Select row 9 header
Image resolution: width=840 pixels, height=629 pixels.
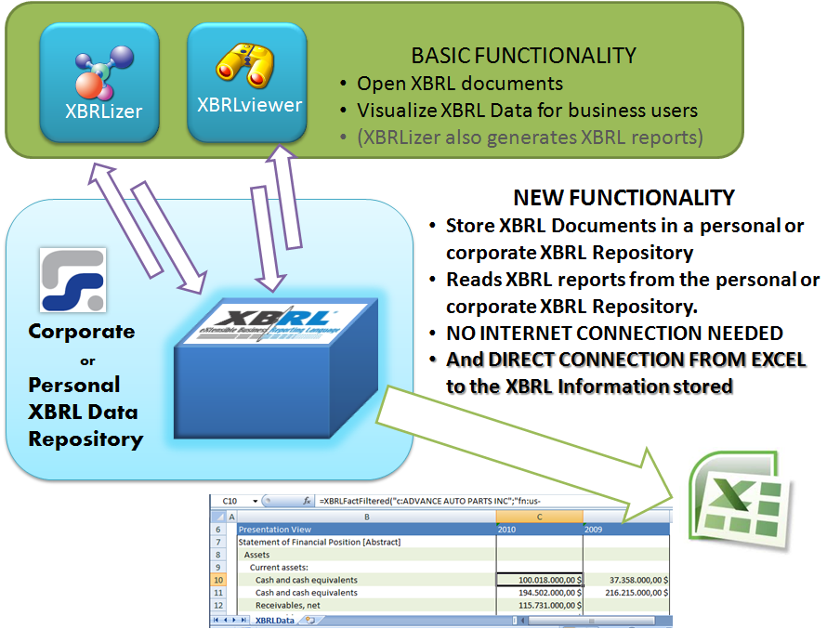click(x=218, y=567)
